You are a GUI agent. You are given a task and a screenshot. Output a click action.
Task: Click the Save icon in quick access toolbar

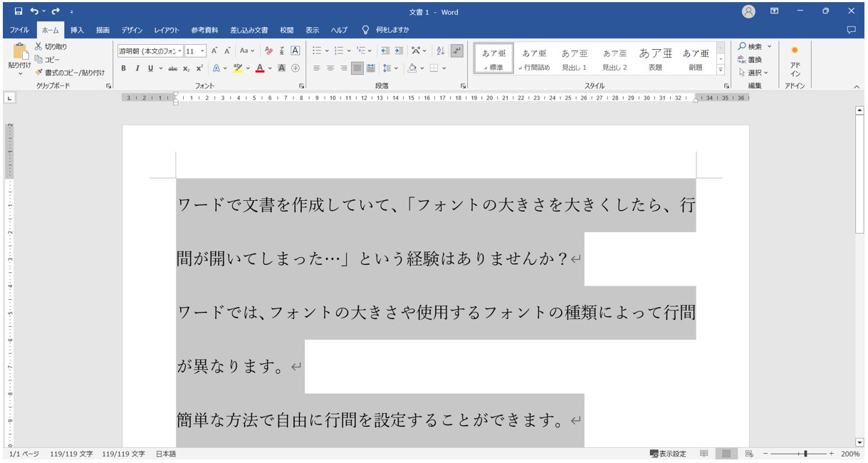pyautogui.click(x=19, y=11)
